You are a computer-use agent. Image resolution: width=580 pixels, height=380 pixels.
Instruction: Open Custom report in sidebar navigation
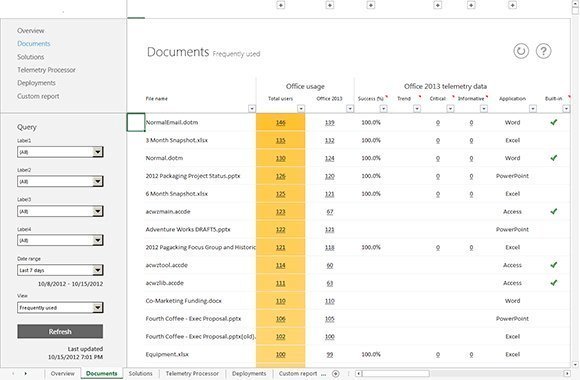pyautogui.click(x=38, y=96)
